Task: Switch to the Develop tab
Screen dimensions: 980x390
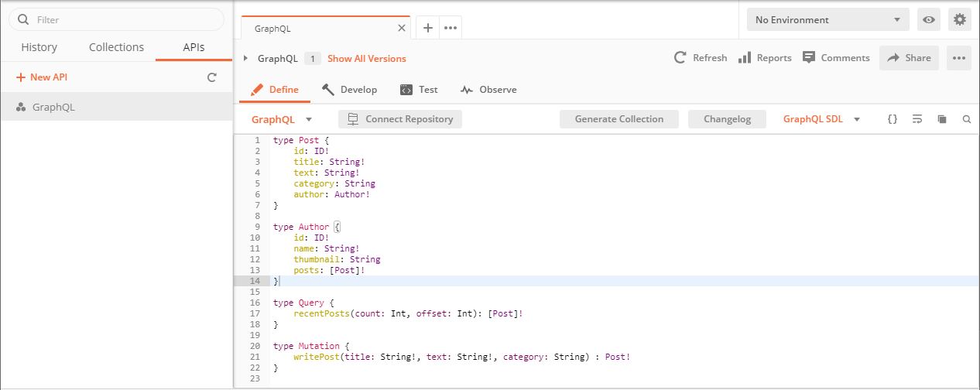Action: pyautogui.click(x=350, y=90)
